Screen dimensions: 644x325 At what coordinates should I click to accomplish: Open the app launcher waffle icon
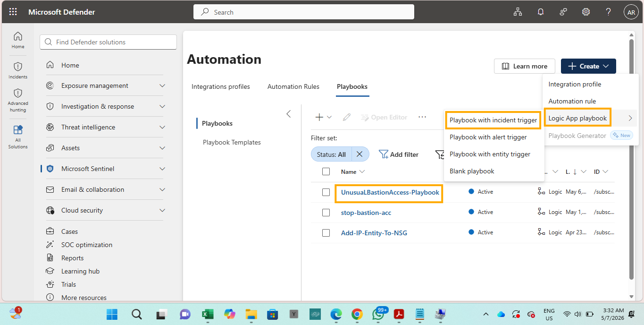click(13, 12)
